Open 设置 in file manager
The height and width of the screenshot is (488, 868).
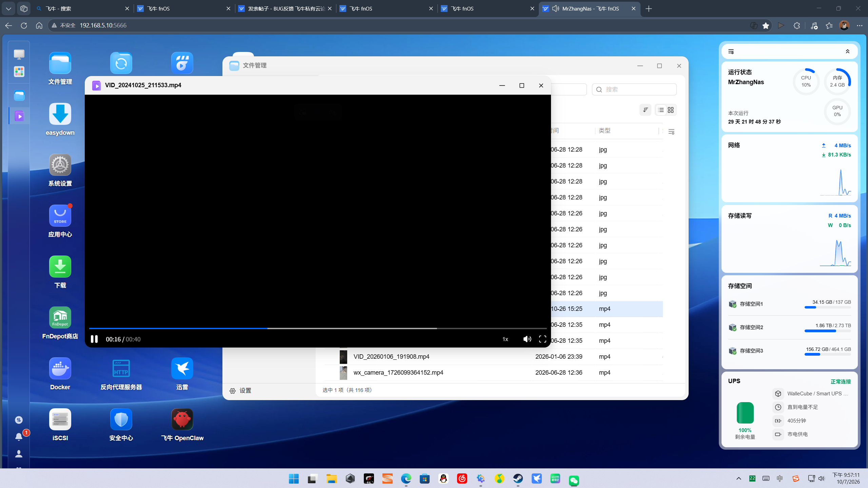pyautogui.click(x=240, y=391)
